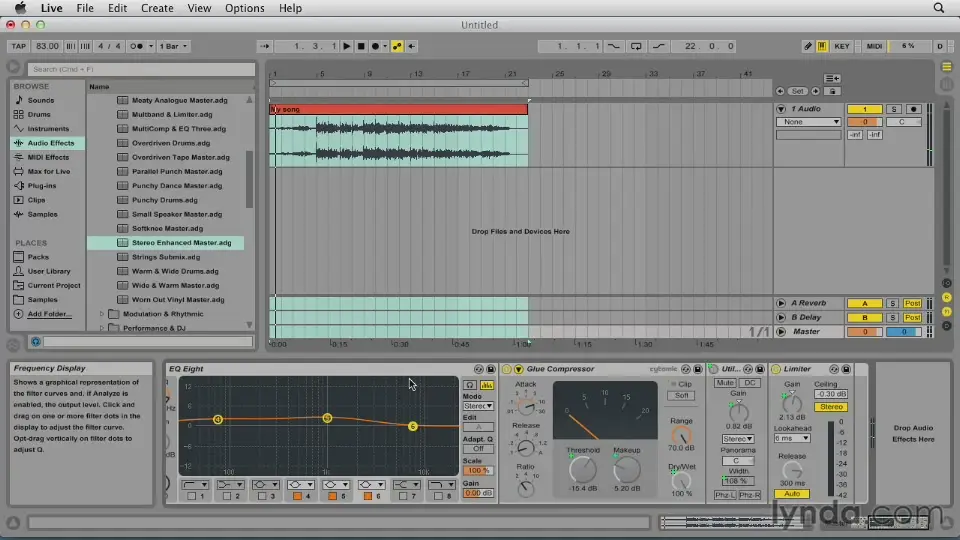Open the Spotlight search magnifier
The width and height of the screenshot is (960, 540).
pyautogui.click(x=939, y=8)
